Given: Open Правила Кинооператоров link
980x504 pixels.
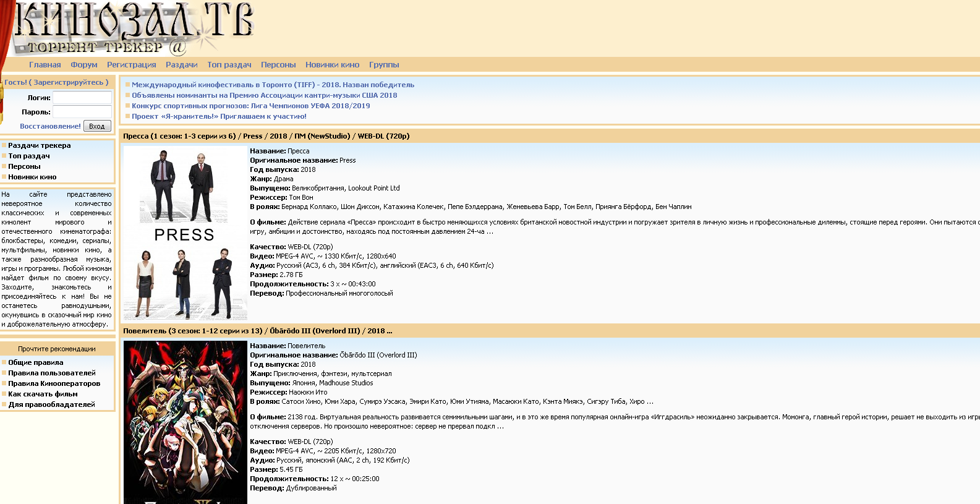Looking at the screenshot, I should click(x=54, y=383).
